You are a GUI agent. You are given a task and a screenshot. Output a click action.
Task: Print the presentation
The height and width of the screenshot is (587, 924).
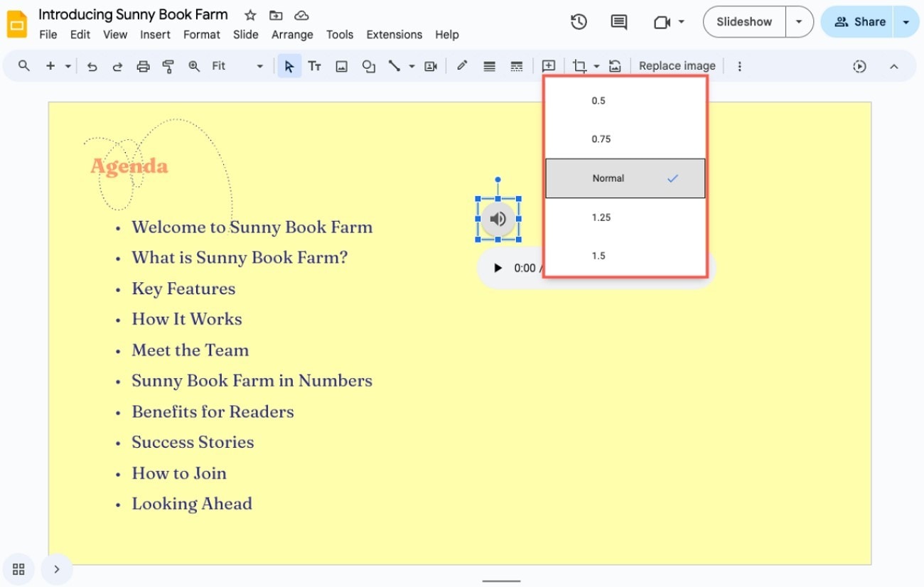tap(143, 66)
